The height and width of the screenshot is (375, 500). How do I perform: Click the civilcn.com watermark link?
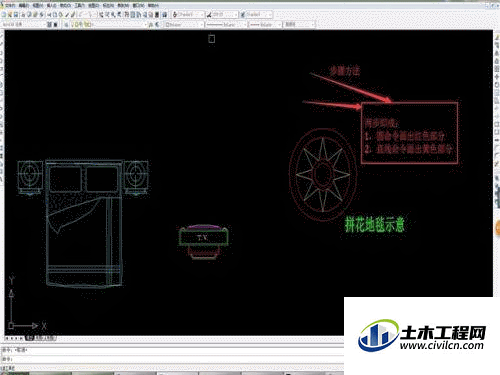pos(442,346)
